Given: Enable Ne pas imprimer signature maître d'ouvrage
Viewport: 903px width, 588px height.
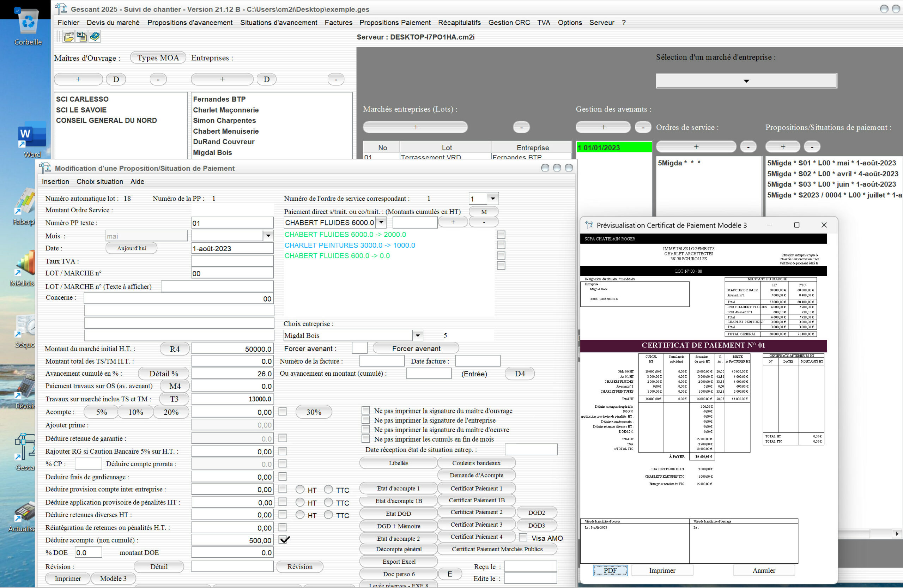Looking at the screenshot, I should coord(366,411).
